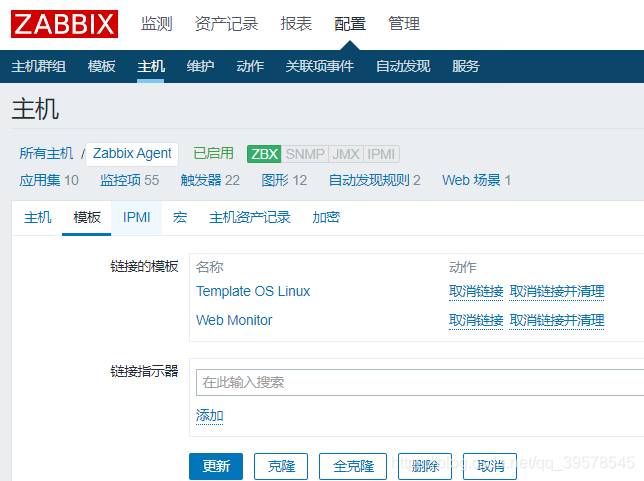Image resolution: width=644 pixels, height=481 pixels.
Task: Open the 报表 top menu
Action: [296, 24]
